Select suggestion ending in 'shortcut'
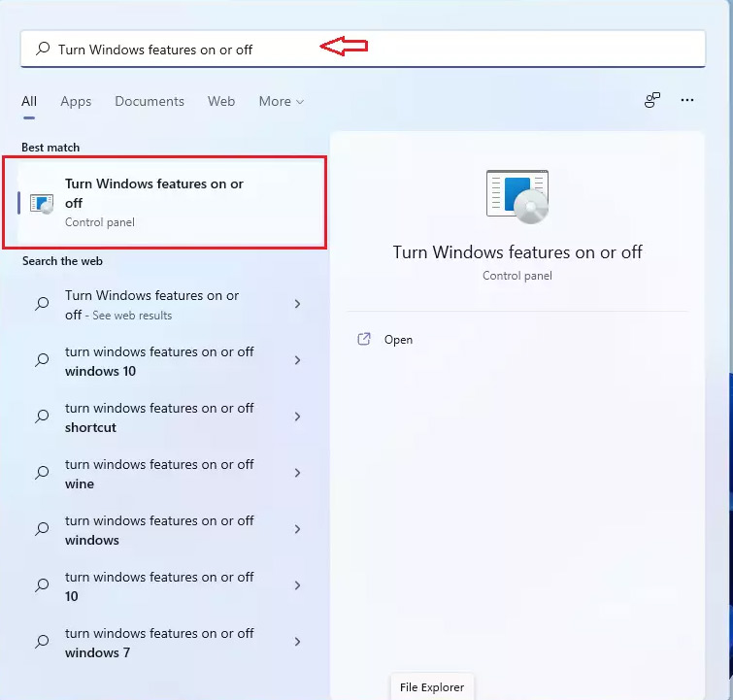This screenshot has height=700, width=733. [159, 417]
